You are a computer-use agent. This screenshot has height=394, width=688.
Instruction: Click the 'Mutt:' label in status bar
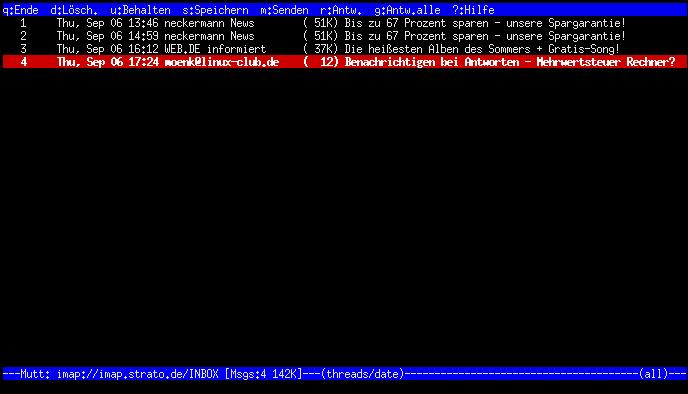pos(35,374)
